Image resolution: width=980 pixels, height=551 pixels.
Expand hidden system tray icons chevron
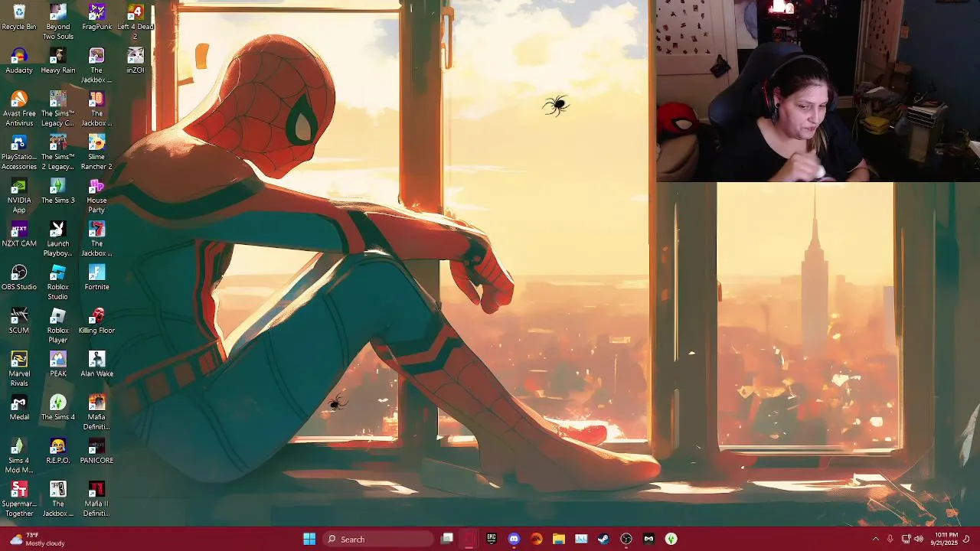[x=876, y=539]
